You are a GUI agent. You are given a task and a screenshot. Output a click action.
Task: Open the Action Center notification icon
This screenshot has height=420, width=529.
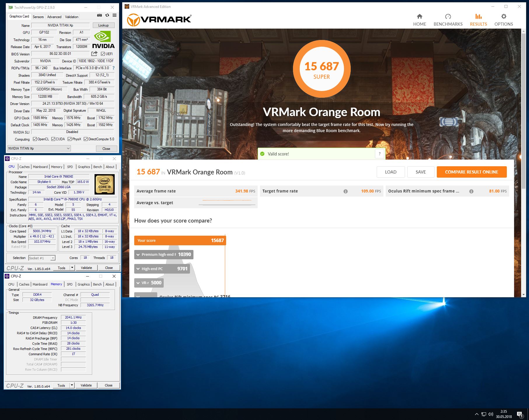point(519,414)
